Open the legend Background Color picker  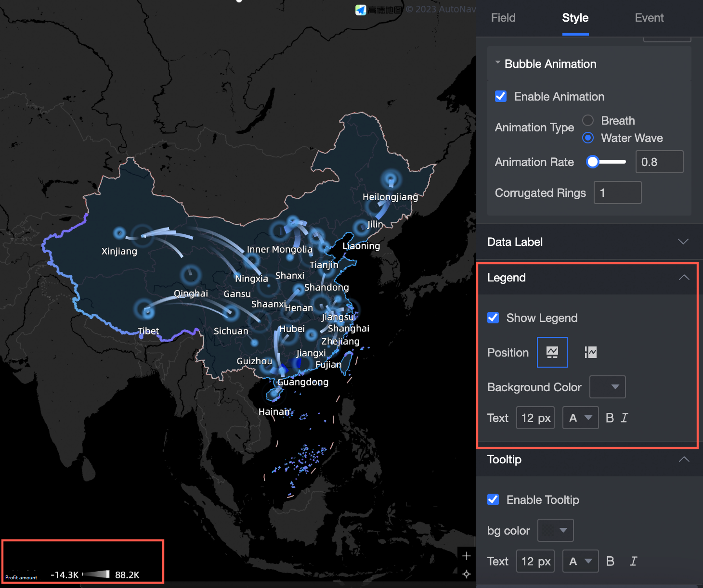pyautogui.click(x=608, y=387)
